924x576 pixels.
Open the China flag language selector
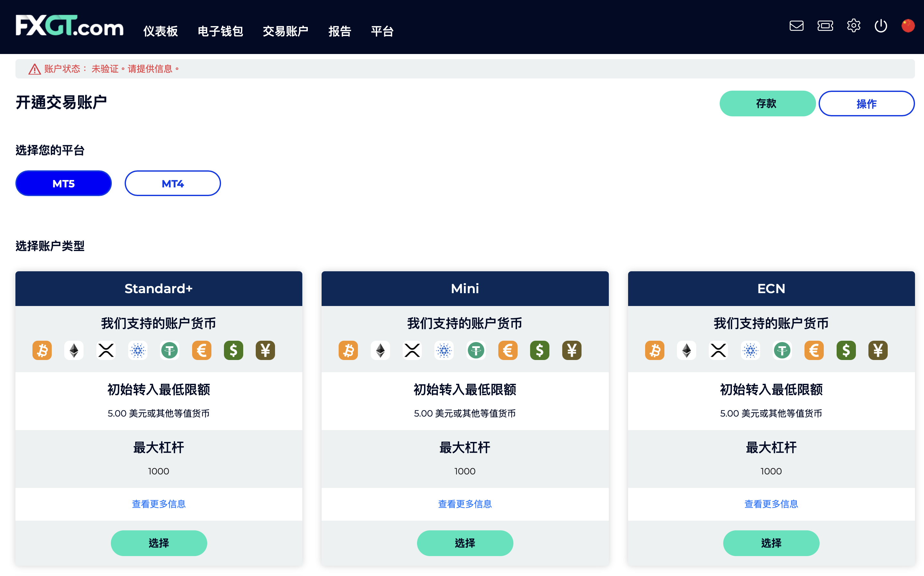pos(908,26)
